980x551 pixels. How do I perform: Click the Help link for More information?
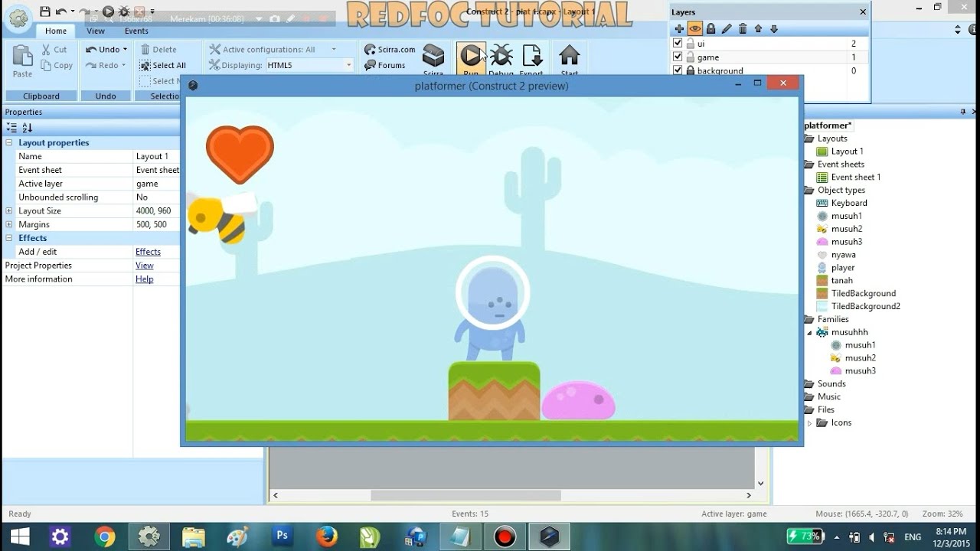click(x=145, y=279)
